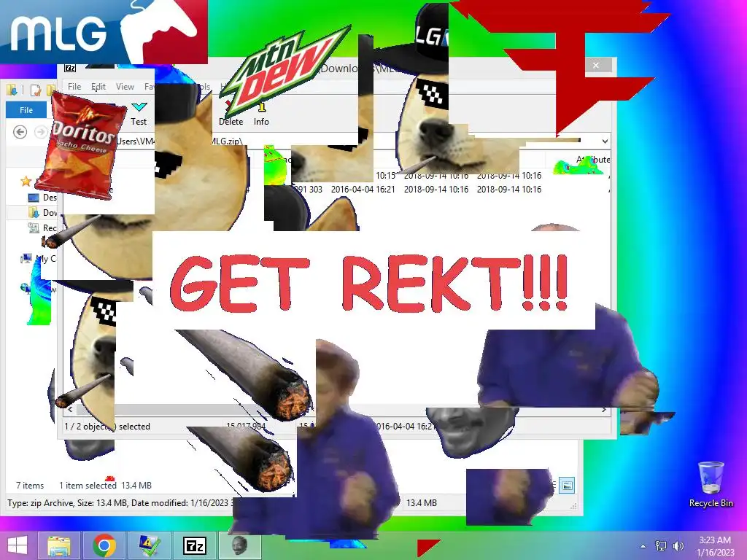Click the Test button in 7-Zip toolbar
Viewport: 747px width, 560px height.
click(139, 113)
